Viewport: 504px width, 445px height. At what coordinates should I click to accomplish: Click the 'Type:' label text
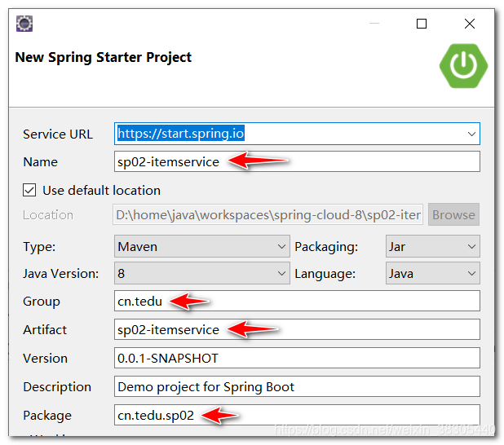[39, 247]
